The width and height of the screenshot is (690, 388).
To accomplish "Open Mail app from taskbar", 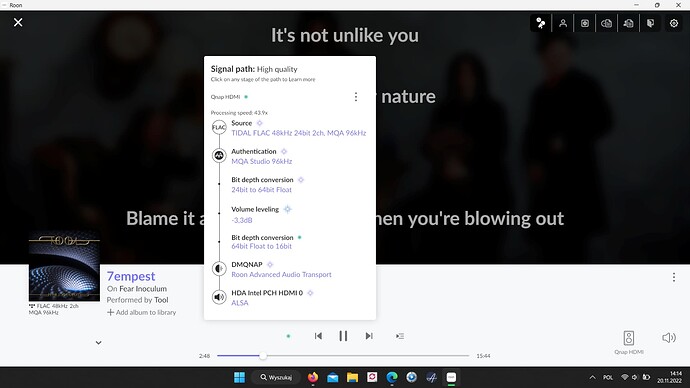I will tap(333, 377).
